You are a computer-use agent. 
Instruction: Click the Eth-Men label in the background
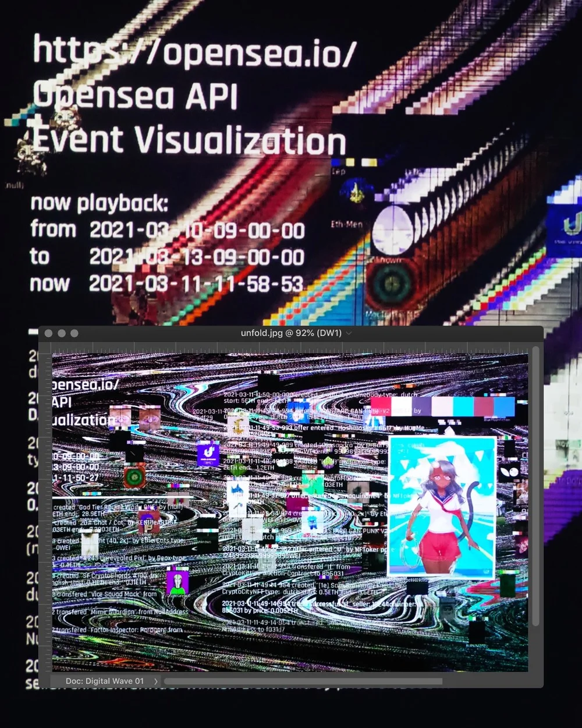click(346, 224)
